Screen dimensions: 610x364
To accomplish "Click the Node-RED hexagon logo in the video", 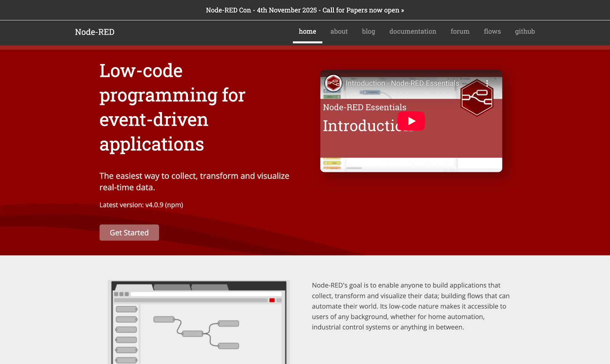I will tap(477, 98).
